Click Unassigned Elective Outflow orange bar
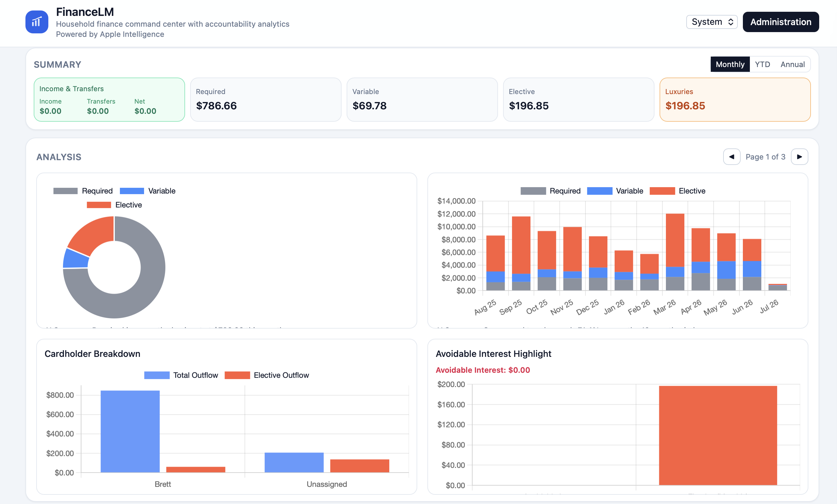 (360, 466)
